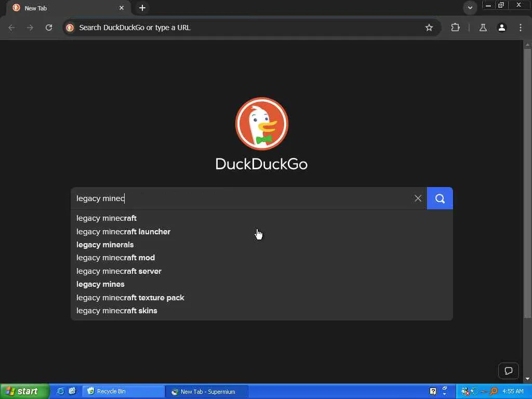532x399 pixels.
Task: Choose suggestion 'legacy minecraft texture pack'
Action: [261, 298]
